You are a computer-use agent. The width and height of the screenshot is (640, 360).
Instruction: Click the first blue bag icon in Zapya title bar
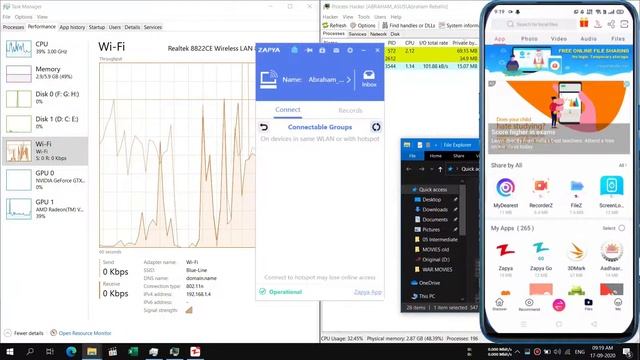pos(294,50)
